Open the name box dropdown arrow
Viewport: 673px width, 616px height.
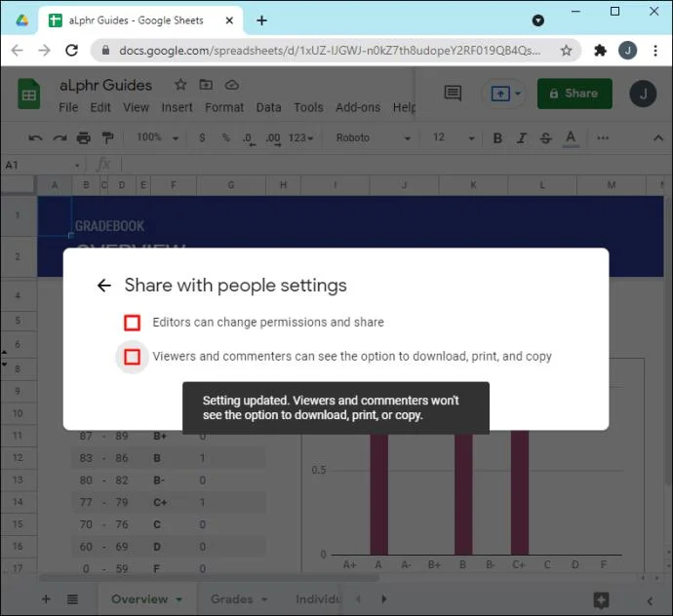pos(77,165)
